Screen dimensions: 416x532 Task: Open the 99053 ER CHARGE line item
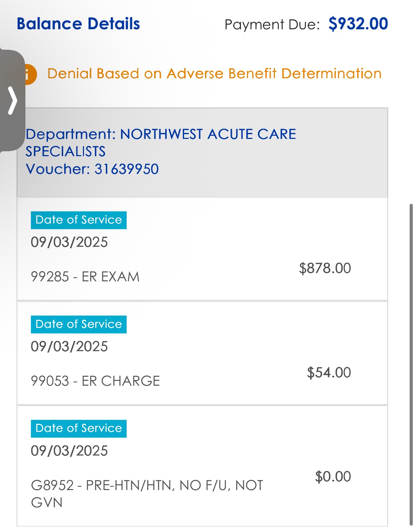click(x=95, y=381)
